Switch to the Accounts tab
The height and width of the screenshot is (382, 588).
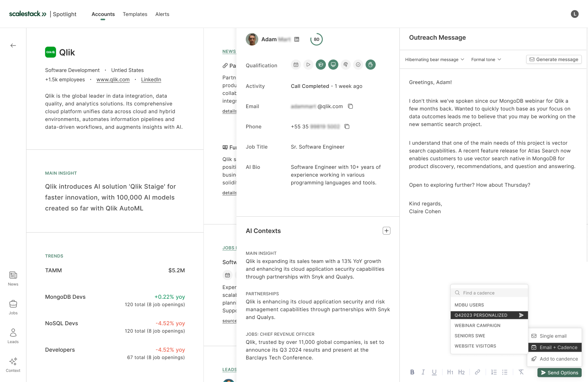pos(103,14)
